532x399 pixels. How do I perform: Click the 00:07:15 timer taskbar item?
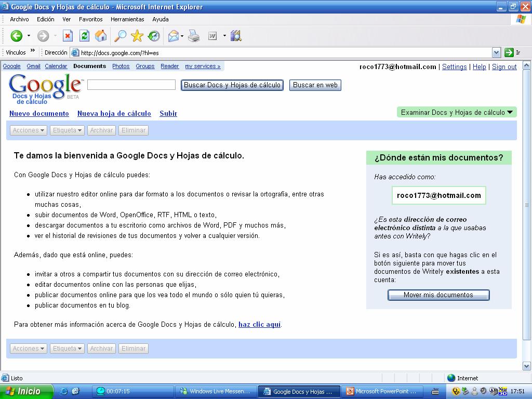pos(132,391)
